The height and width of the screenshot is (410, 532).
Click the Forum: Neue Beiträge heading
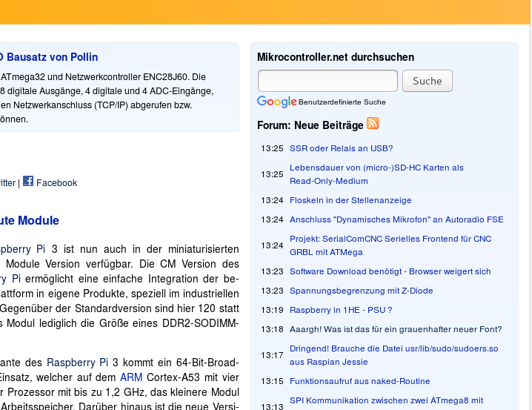[x=310, y=125]
